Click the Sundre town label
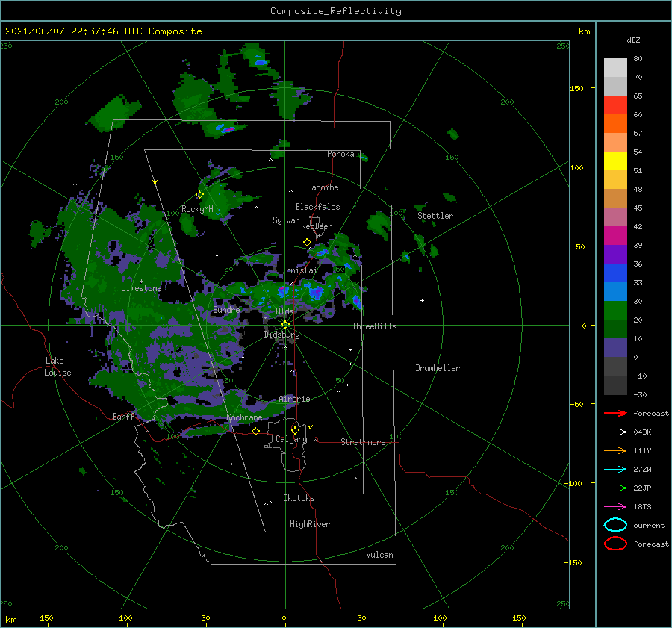Screen dimensions: 672x628 click(x=226, y=309)
